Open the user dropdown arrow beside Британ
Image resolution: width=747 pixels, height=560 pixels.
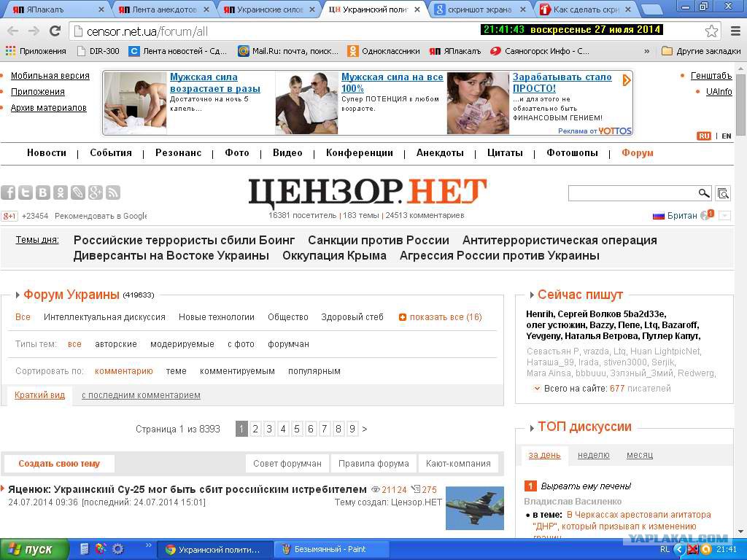724,216
